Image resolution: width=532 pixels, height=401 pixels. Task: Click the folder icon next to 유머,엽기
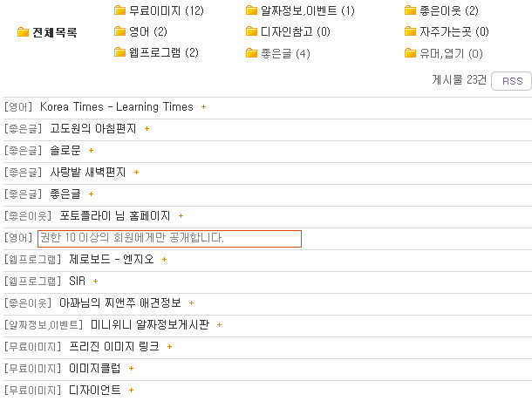(411, 53)
